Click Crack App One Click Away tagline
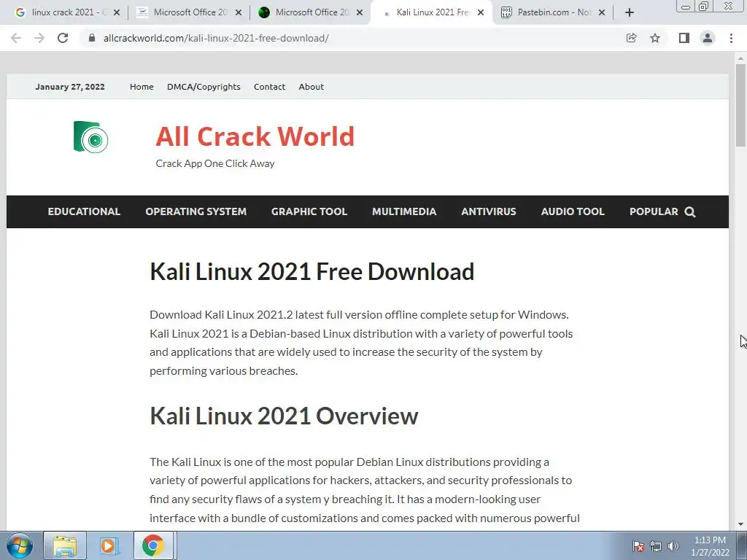The image size is (747, 560). click(215, 163)
